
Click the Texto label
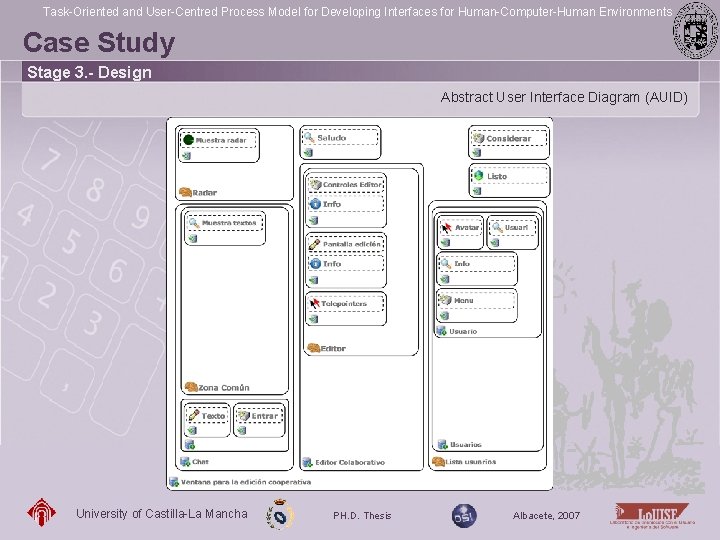tap(213, 416)
